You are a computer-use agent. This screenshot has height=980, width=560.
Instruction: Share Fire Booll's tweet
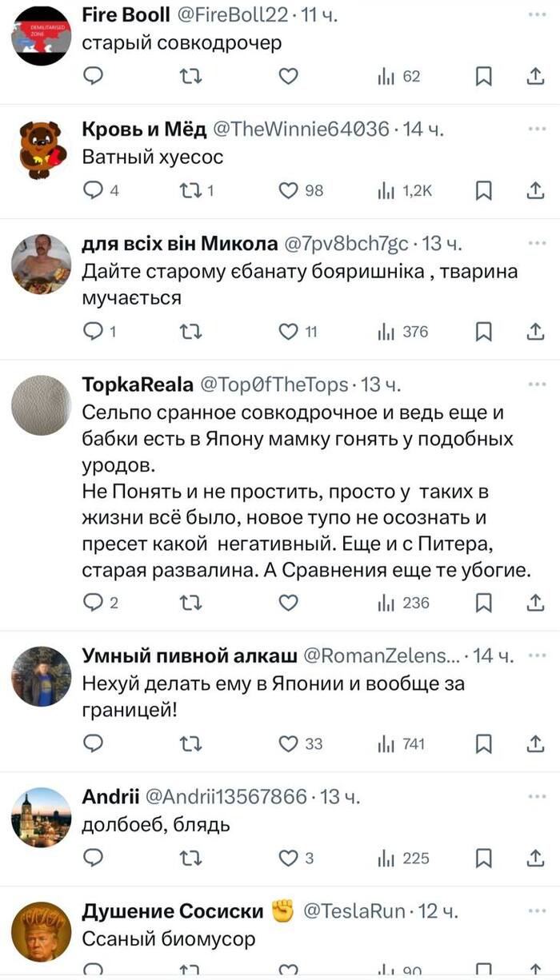pos(534,77)
